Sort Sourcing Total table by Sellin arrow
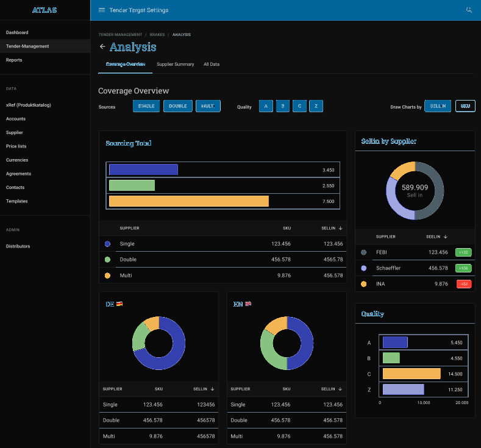The height and width of the screenshot is (448, 481). pyautogui.click(x=341, y=228)
